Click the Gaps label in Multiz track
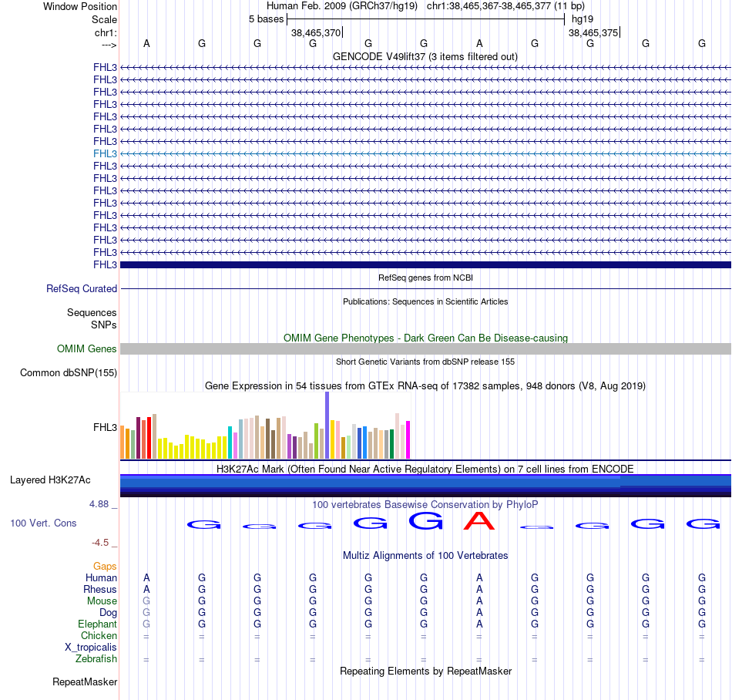The width and height of the screenshot is (732, 700). coord(105,566)
